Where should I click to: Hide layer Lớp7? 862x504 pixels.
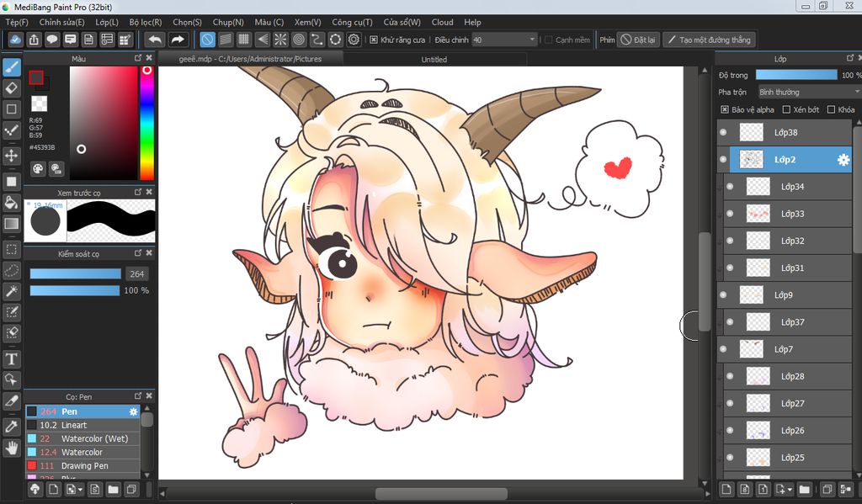click(x=723, y=349)
